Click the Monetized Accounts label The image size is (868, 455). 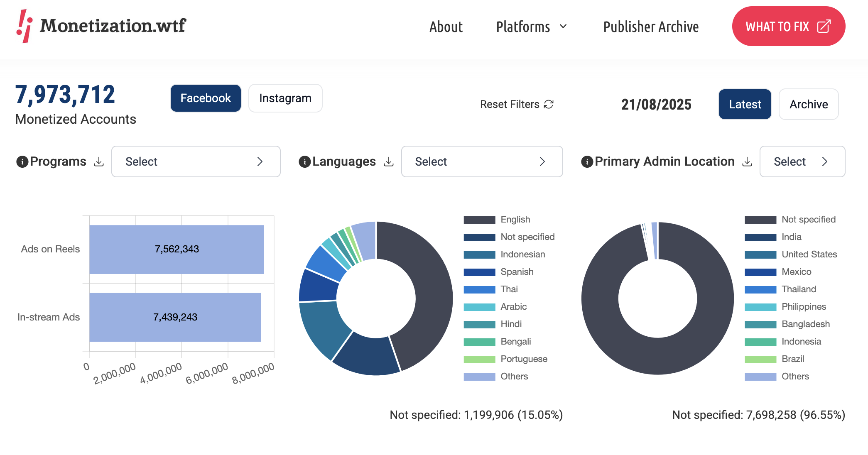(76, 119)
